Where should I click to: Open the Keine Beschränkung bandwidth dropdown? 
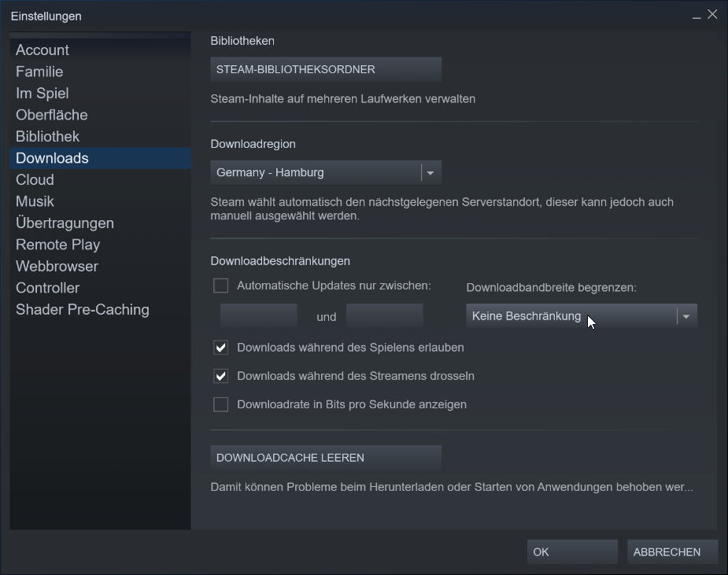click(582, 316)
